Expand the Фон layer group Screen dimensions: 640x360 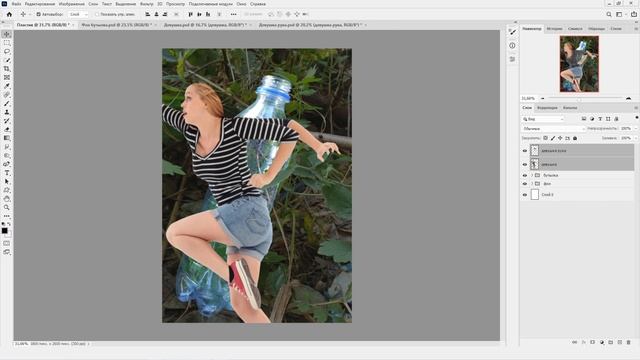[x=532, y=184]
